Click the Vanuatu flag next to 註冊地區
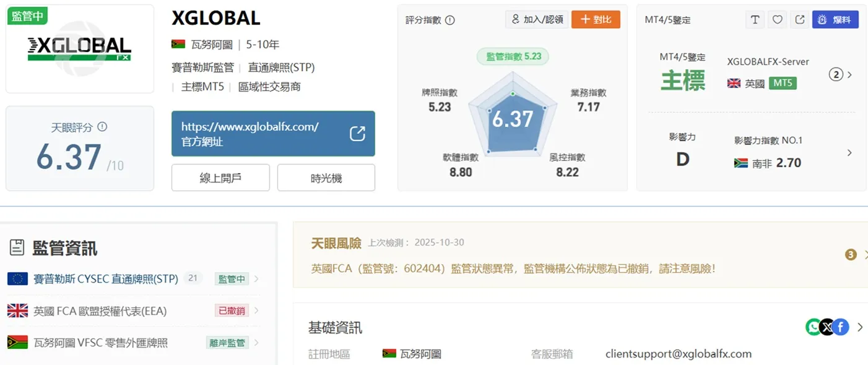 click(389, 354)
